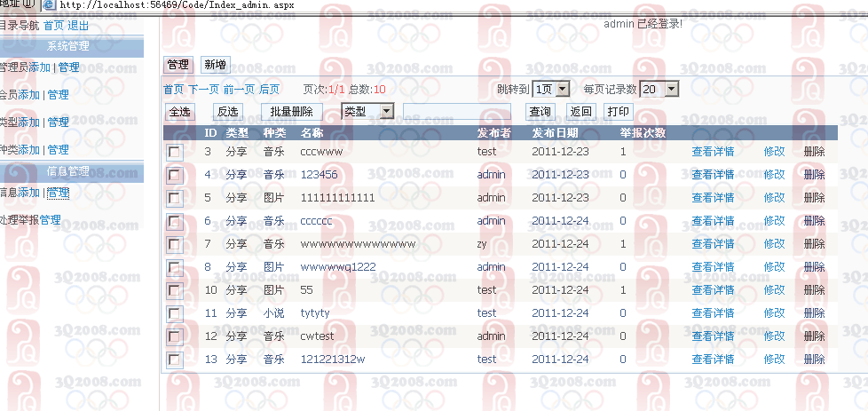Select the checkbox for row ID 11
The height and width of the screenshot is (411, 868).
coord(174,313)
